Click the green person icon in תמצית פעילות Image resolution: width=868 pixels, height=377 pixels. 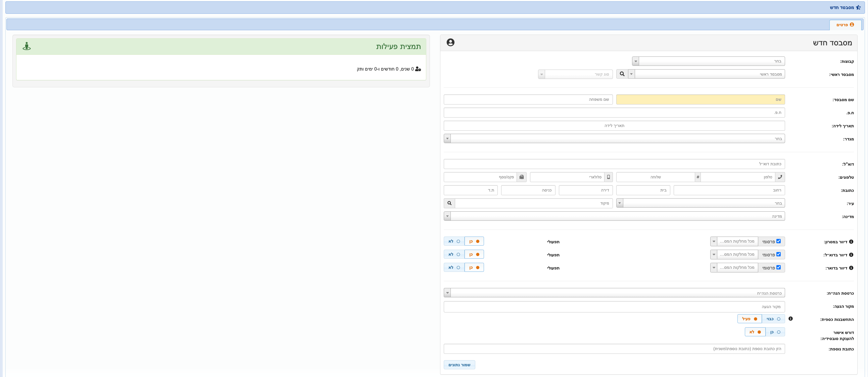(x=27, y=46)
